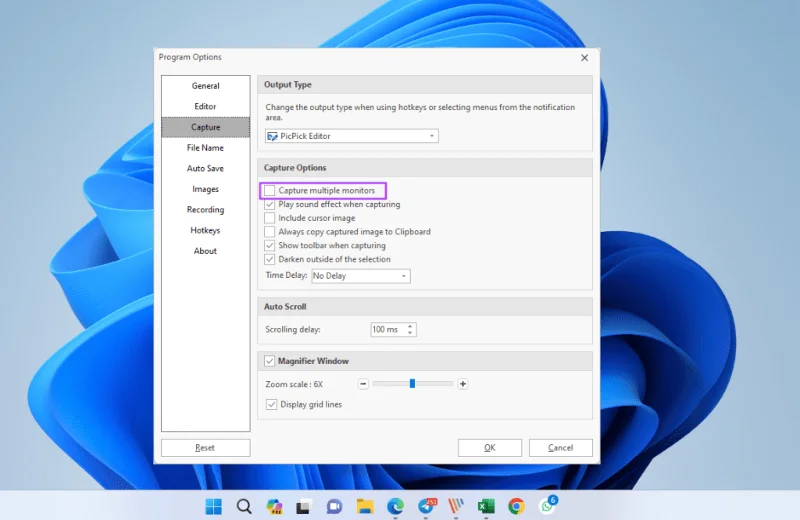Switch to the Editor section

click(206, 106)
